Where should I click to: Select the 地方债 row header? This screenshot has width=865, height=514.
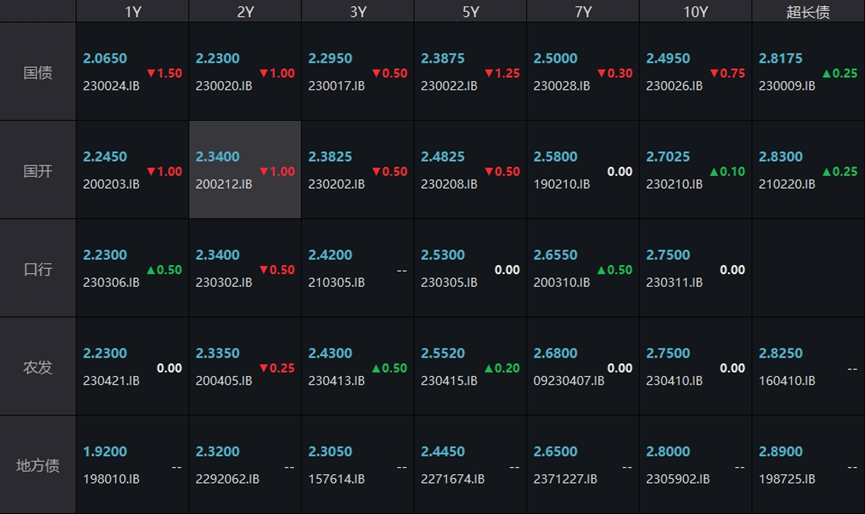(x=38, y=465)
